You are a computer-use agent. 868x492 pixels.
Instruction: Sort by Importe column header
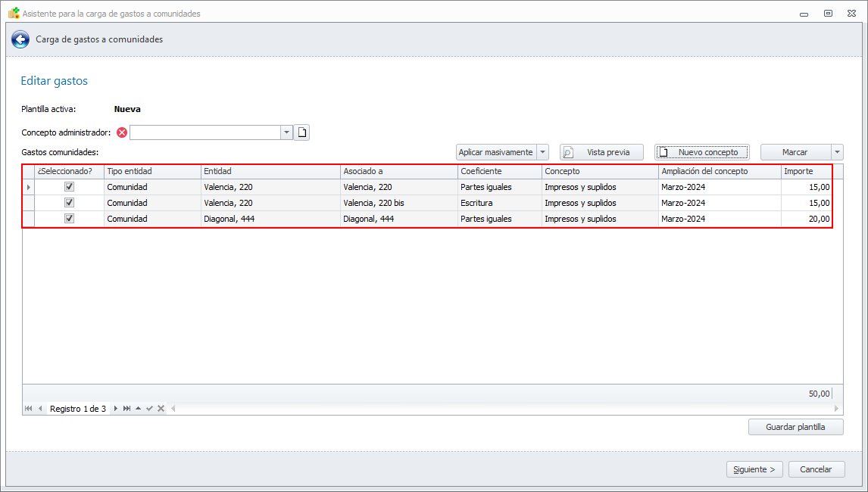pos(807,172)
